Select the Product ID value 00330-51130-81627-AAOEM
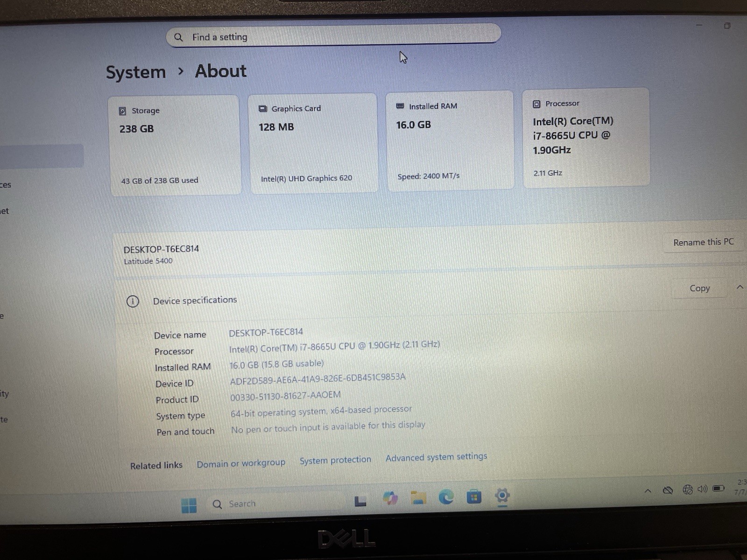Screen dimensions: 747x560 [x=285, y=396]
